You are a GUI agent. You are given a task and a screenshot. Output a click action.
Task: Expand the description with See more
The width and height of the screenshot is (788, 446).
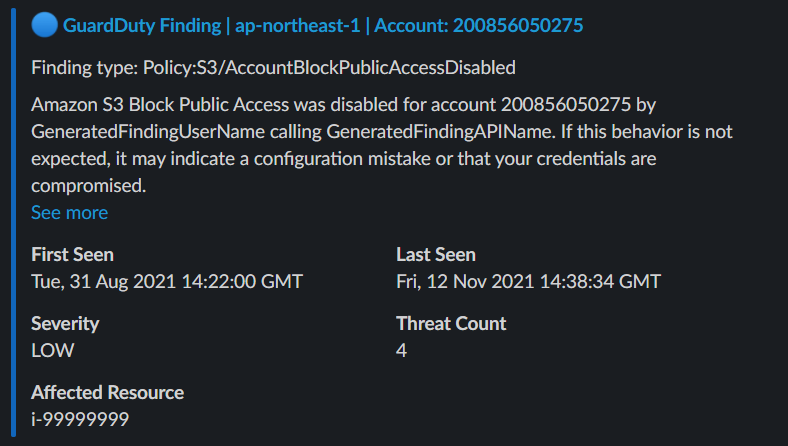tap(69, 212)
